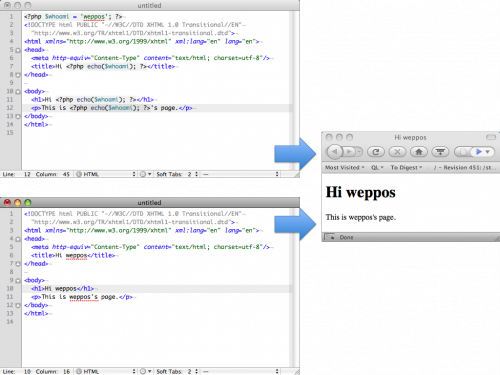Screen dimensions: 500x375
Task: Open Soft Tabs dropdown in editor at Line 10
Action: (177, 371)
